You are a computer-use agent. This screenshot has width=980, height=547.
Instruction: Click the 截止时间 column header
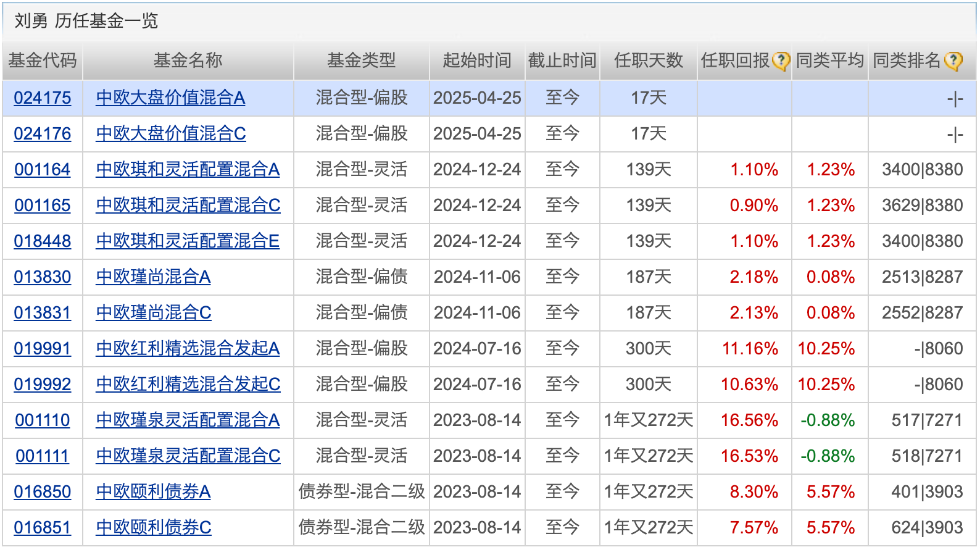(x=562, y=61)
